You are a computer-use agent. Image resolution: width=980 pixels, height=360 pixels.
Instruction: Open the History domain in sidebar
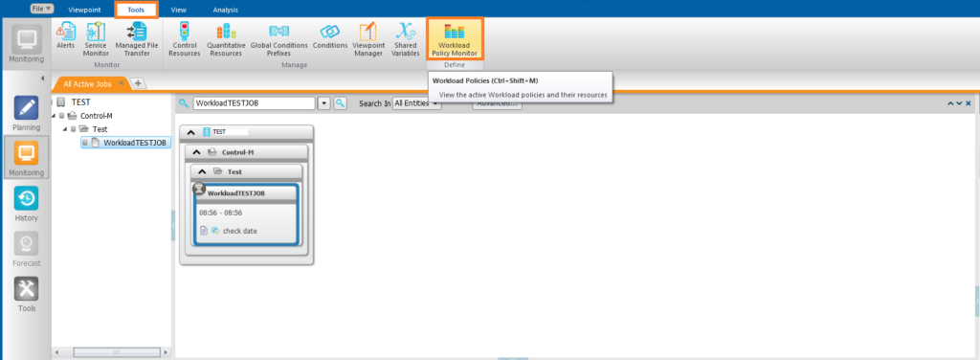(26, 204)
